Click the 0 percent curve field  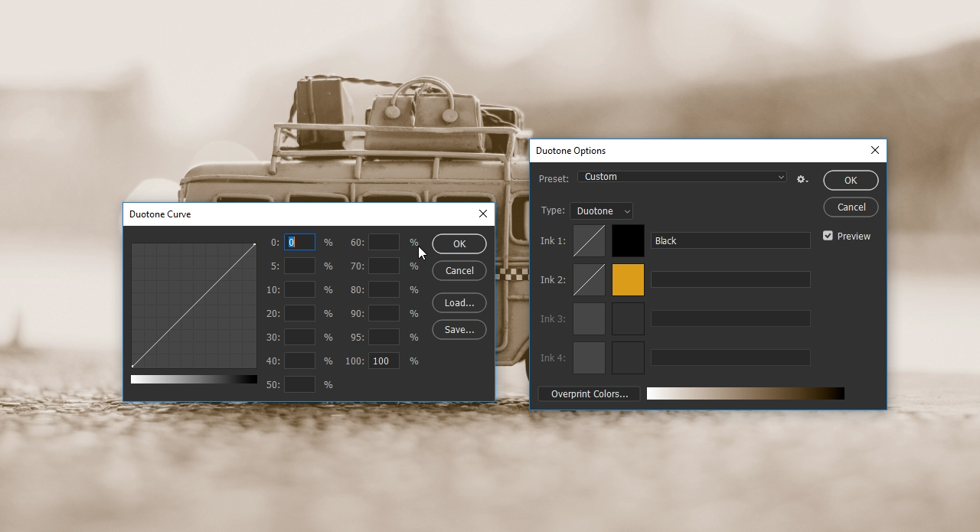pos(299,243)
